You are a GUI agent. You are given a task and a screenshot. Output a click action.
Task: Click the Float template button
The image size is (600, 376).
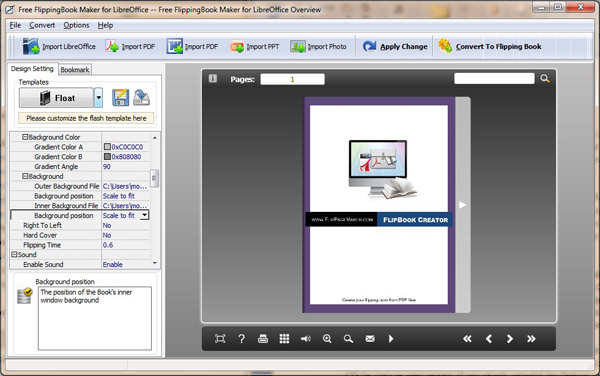click(x=56, y=98)
